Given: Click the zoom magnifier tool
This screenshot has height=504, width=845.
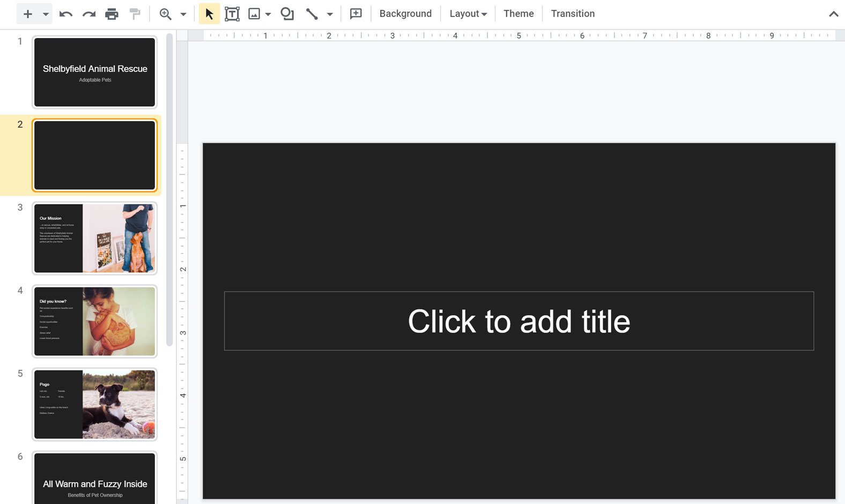Looking at the screenshot, I should [x=166, y=14].
